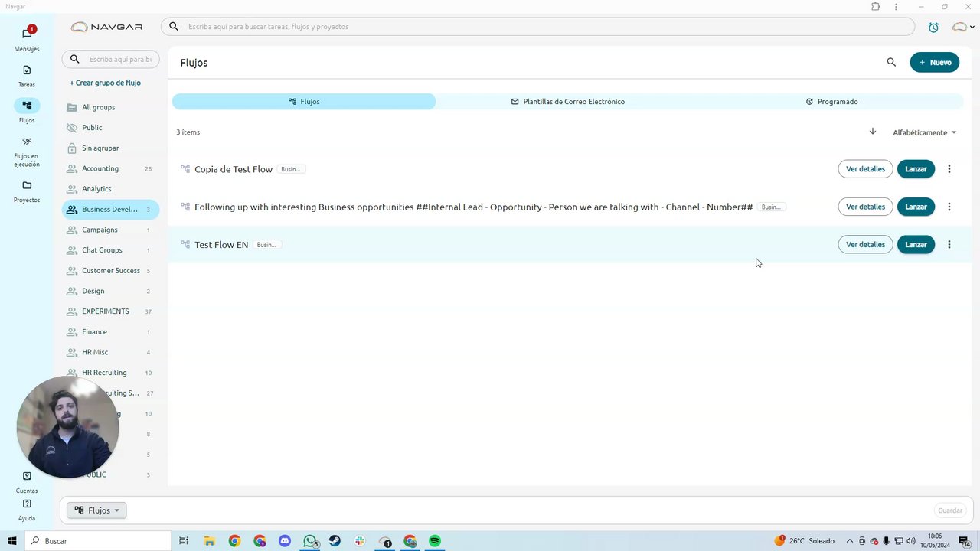
Task: Switch to the Programado tab
Action: pos(831,101)
